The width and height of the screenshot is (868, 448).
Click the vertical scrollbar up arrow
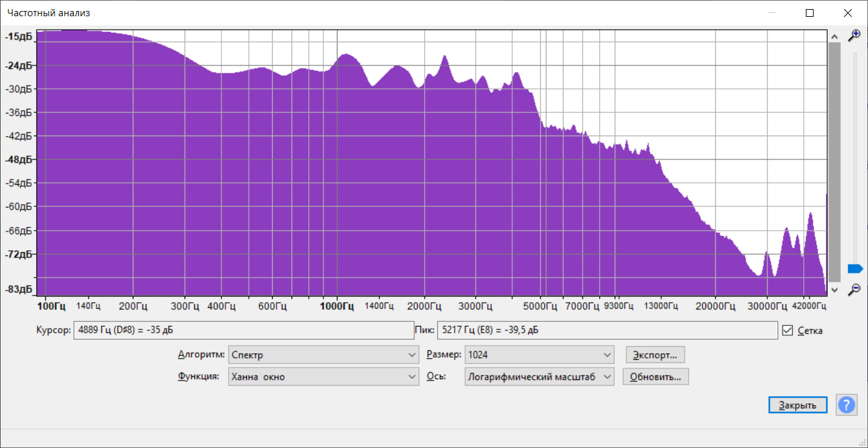(x=834, y=36)
